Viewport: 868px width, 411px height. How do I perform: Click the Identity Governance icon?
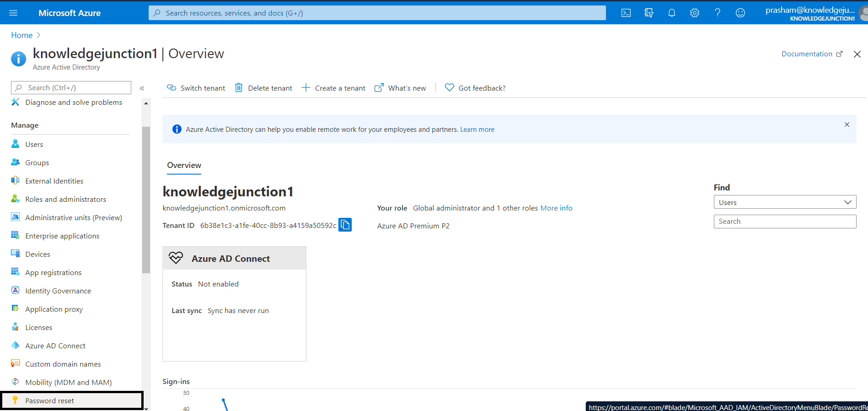pyautogui.click(x=16, y=290)
